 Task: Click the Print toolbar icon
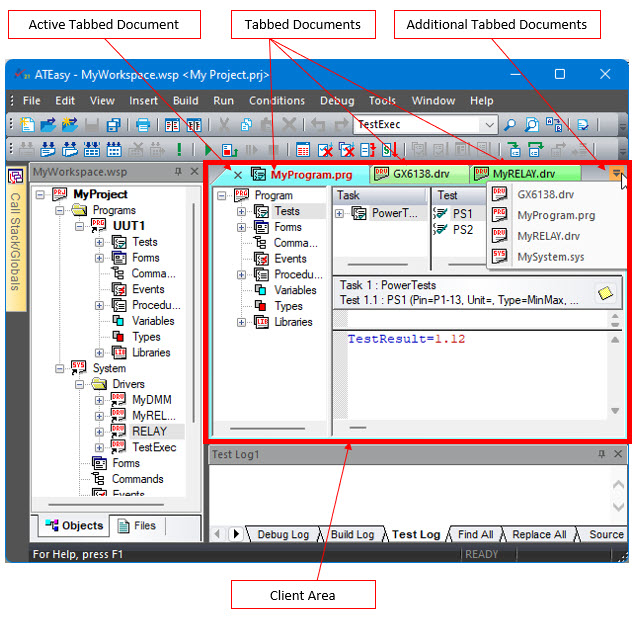tap(143, 125)
